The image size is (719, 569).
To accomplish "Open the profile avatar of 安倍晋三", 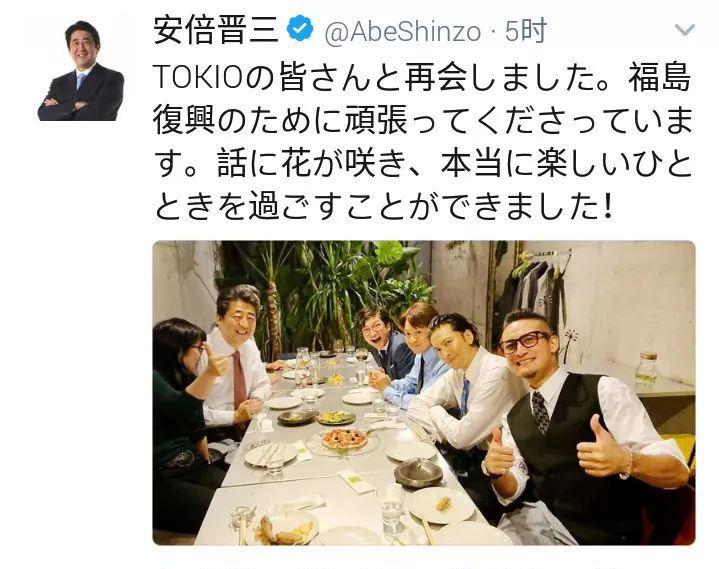I will tap(81, 71).
